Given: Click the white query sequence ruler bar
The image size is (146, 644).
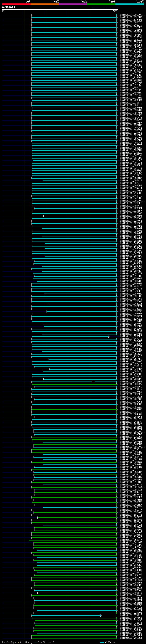Looking at the screenshot, I should pos(60,9).
